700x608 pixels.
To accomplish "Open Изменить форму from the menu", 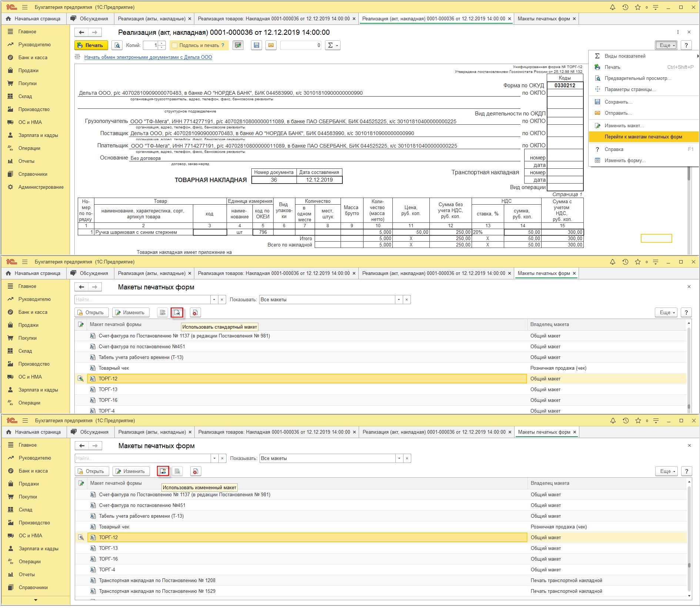I will (x=644, y=160).
